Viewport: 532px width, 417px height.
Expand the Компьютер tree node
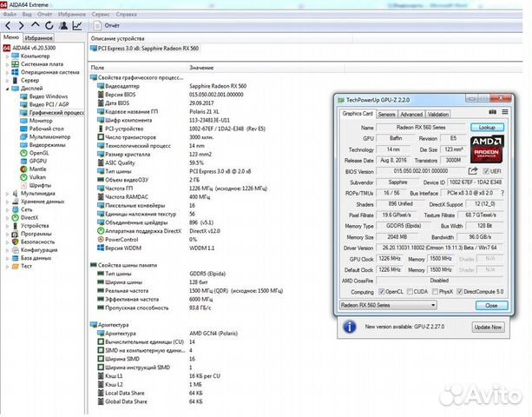[7, 56]
